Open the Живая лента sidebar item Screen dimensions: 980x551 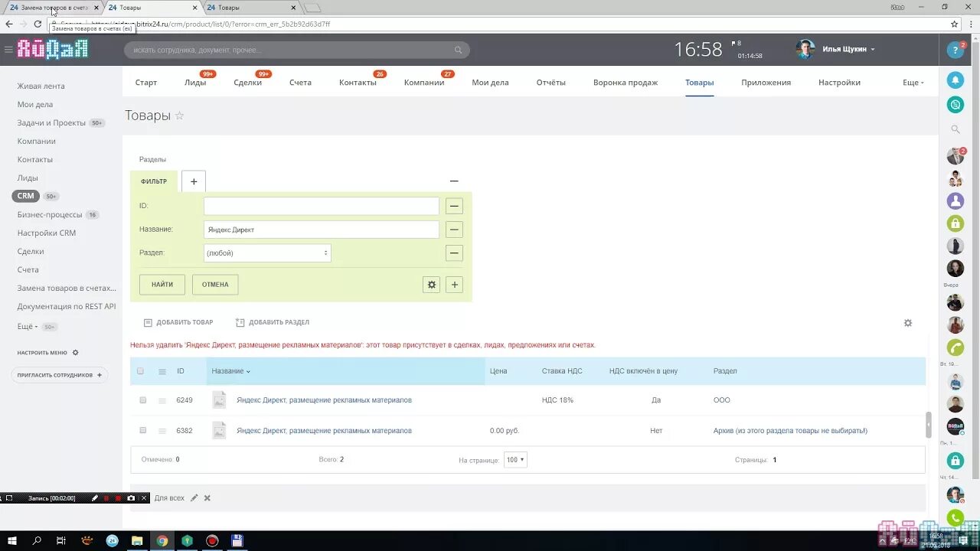click(x=41, y=86)
